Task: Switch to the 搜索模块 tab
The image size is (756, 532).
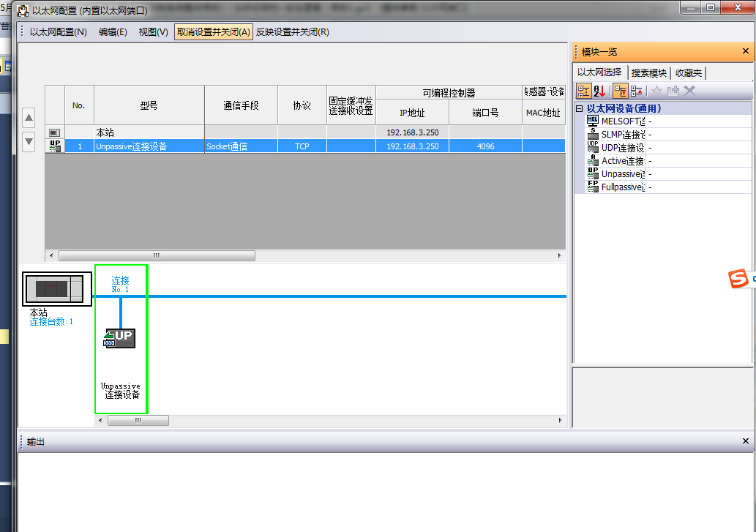Action: (648, 73)
